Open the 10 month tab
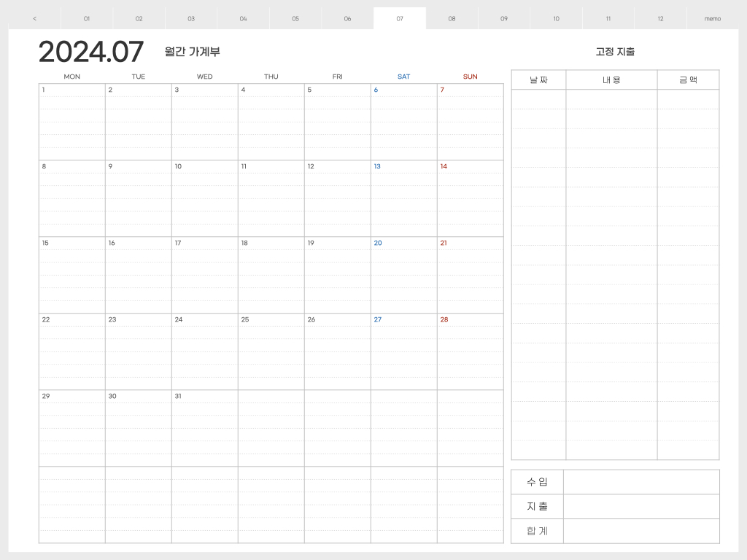The height and width of the screenshot is (560, 747). [x=557, y=18]
